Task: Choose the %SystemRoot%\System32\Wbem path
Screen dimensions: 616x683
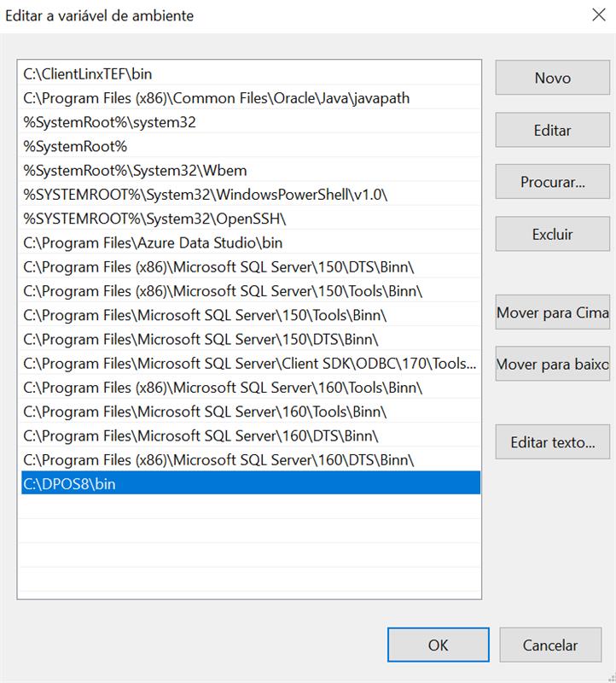Action: [135, 170]
